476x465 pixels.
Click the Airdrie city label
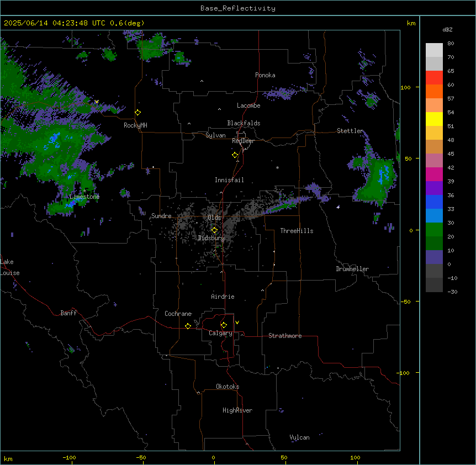pyautogui.click(x=223, y=297)
